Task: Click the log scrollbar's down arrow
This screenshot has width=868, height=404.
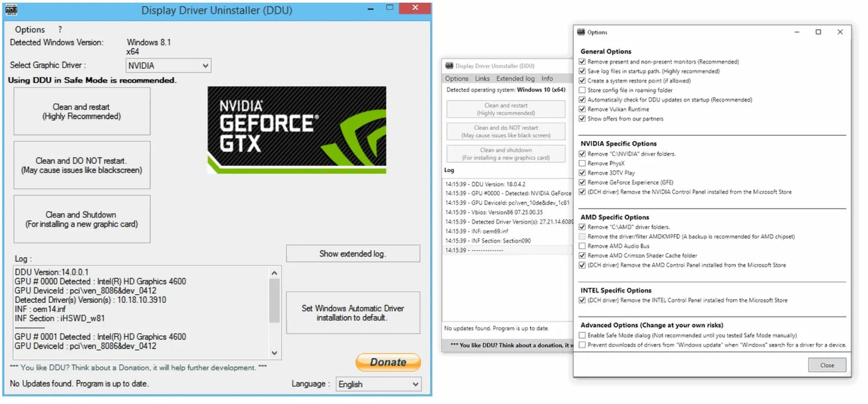Action: [x=275, y=354]
